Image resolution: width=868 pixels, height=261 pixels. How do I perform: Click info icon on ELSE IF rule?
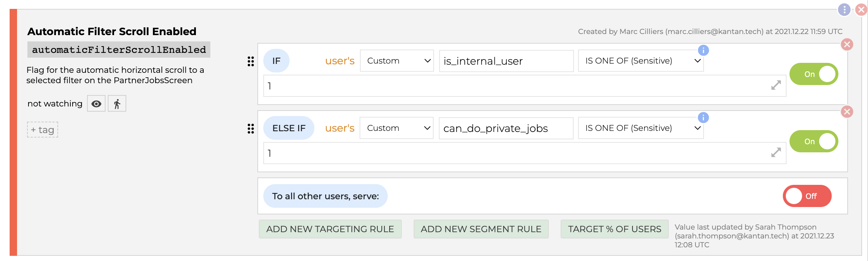[703, 118]
